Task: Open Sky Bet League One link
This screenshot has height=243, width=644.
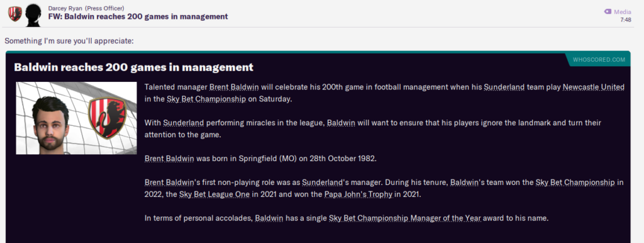Action: click(x=214, y=195)
